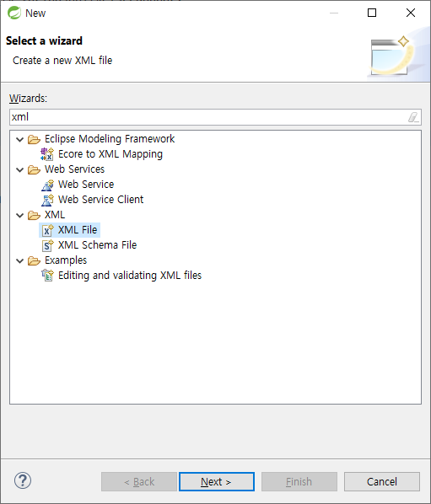
Task: Click into the Wizards filter text field
Action: (x=209, y=117)
